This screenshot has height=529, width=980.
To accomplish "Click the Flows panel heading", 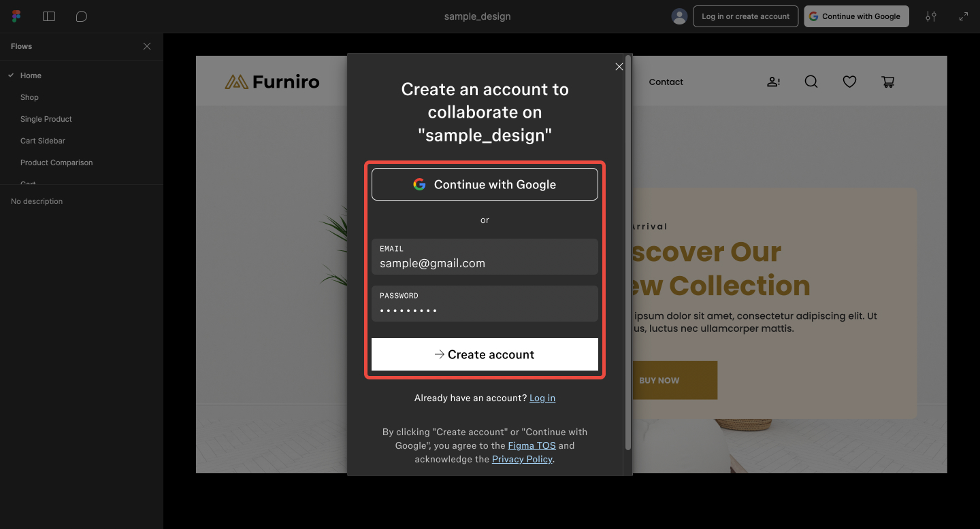I will (x=22, y=46).
